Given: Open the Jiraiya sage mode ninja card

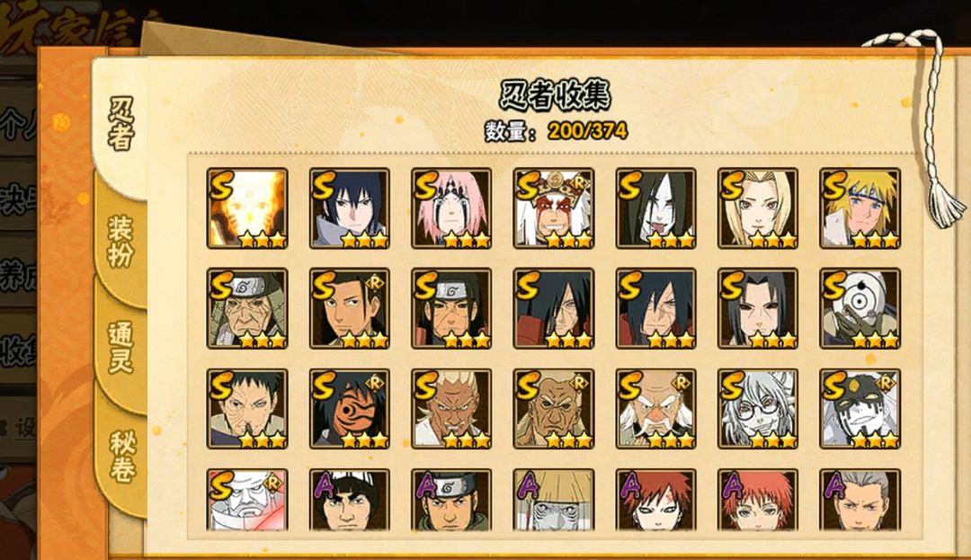Looking at the screenshot, I should click(x=554, y=208).
